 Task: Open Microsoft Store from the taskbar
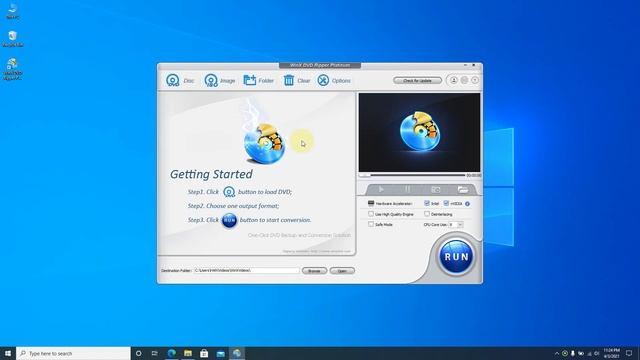coord(204,353)
